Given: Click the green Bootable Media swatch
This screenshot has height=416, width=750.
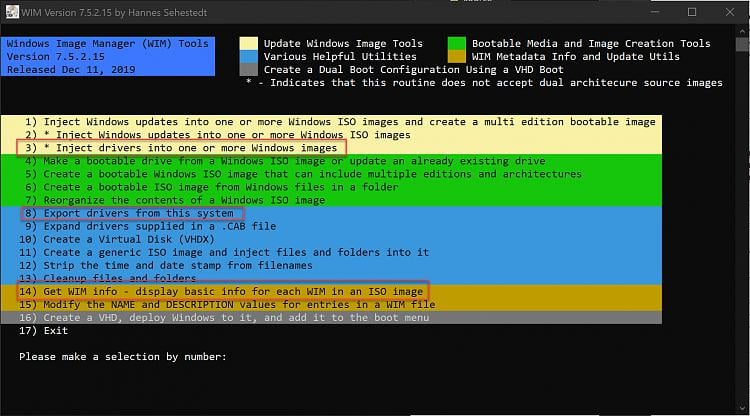Looking at the screenshot, I should pyautogui.click(x=456, y=44).
